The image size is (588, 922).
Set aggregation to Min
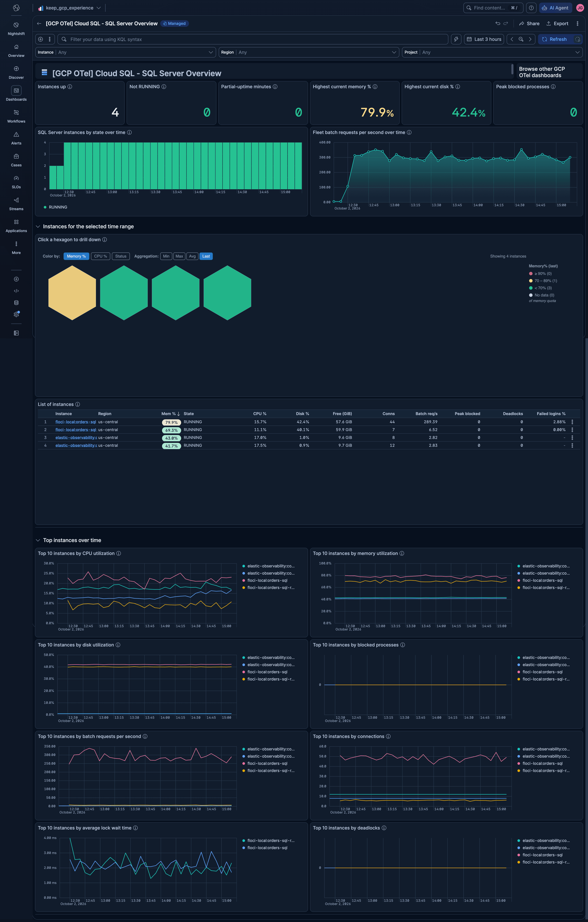coord(166,256)
